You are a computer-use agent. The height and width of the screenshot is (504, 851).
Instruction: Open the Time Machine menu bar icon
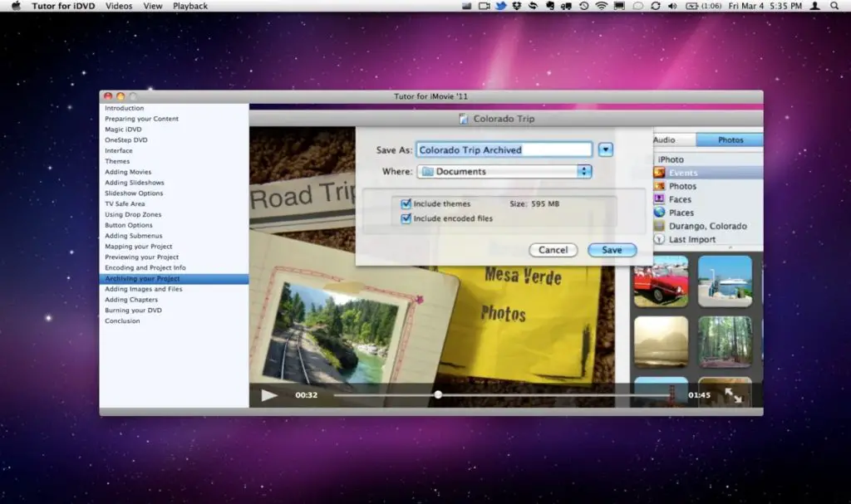[584, 6]
